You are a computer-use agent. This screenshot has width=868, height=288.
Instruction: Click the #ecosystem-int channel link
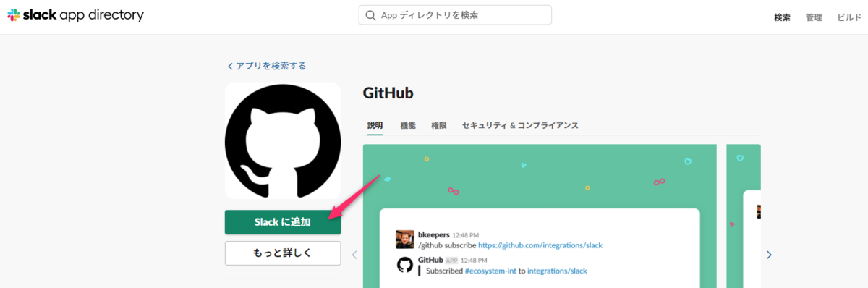pos(490,271)
